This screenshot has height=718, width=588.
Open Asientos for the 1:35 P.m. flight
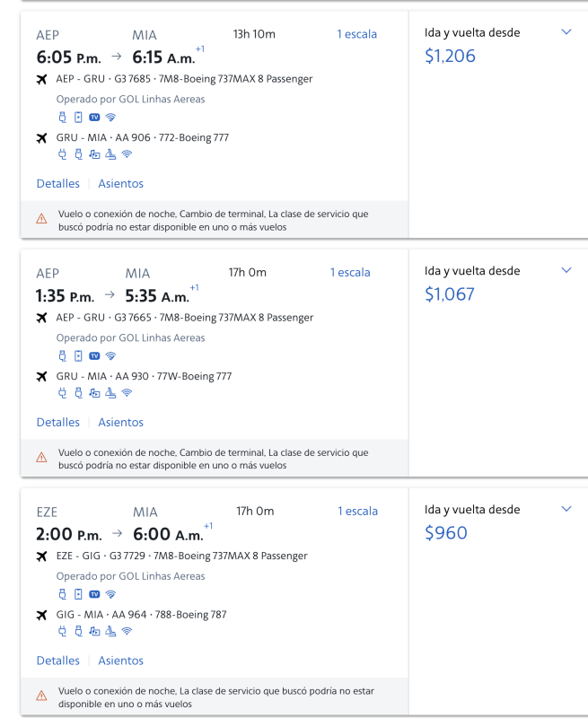click(x=120, y=422)
